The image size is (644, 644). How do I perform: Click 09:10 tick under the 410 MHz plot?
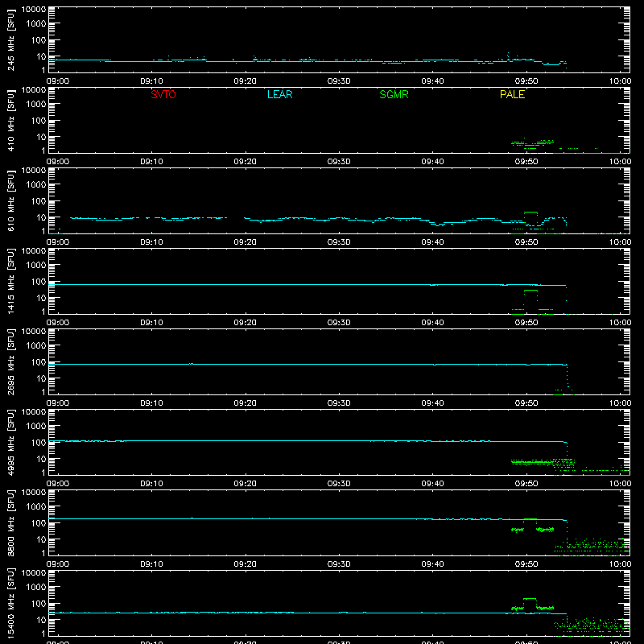[x=151, y=162]
